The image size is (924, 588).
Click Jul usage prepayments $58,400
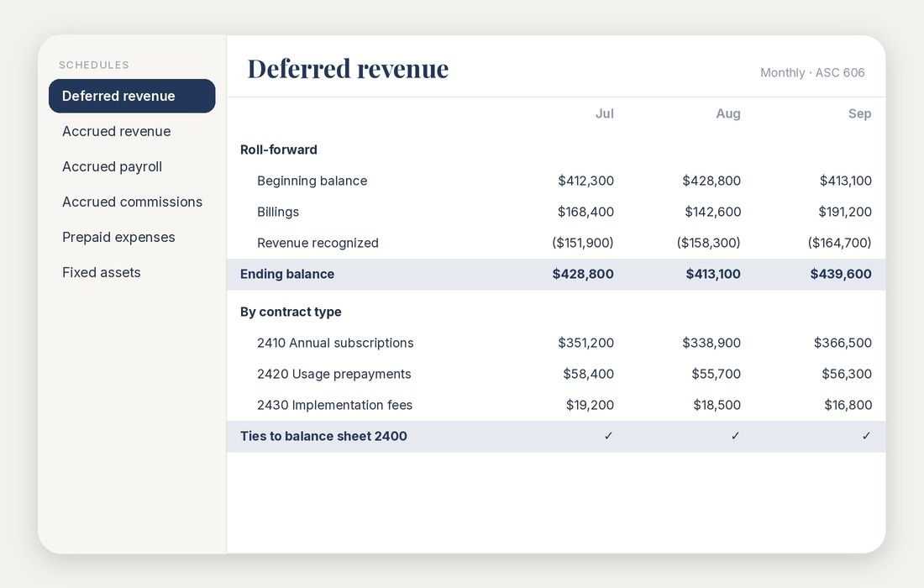point(588,374)
